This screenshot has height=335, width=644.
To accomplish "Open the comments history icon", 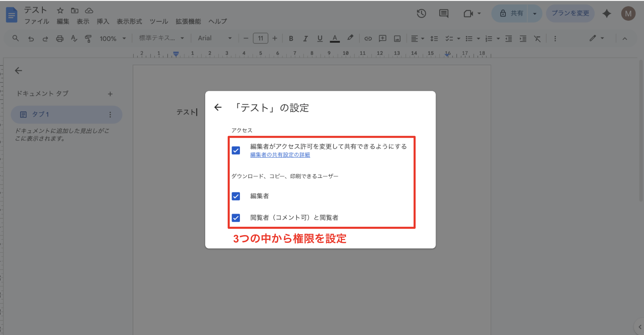I will point(444,14).
